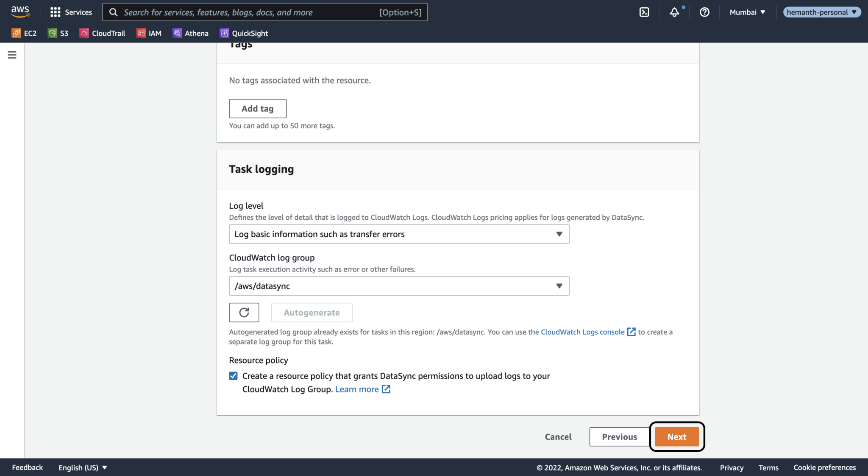Expand the CloudWatch log group selector
Screen dimensions: 868x476
(398, 286)
